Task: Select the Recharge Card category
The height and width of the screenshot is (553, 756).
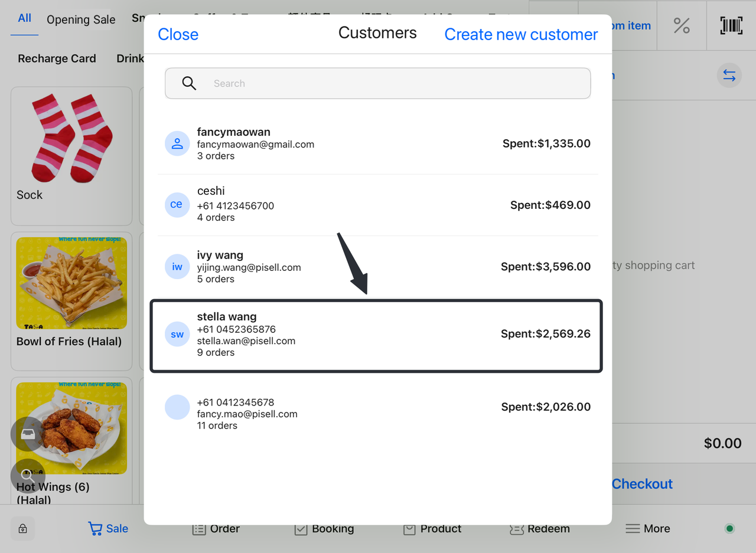Action: point(57,58)
